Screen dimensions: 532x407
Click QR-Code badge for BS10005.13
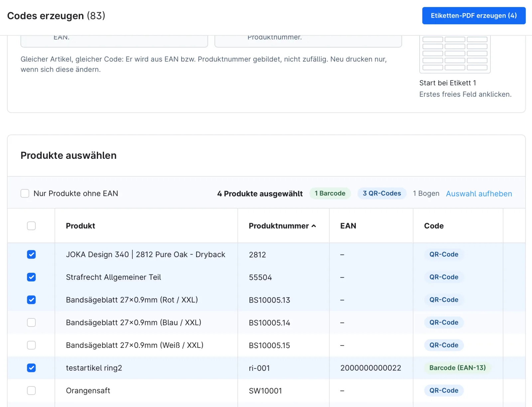pos(444,300)
